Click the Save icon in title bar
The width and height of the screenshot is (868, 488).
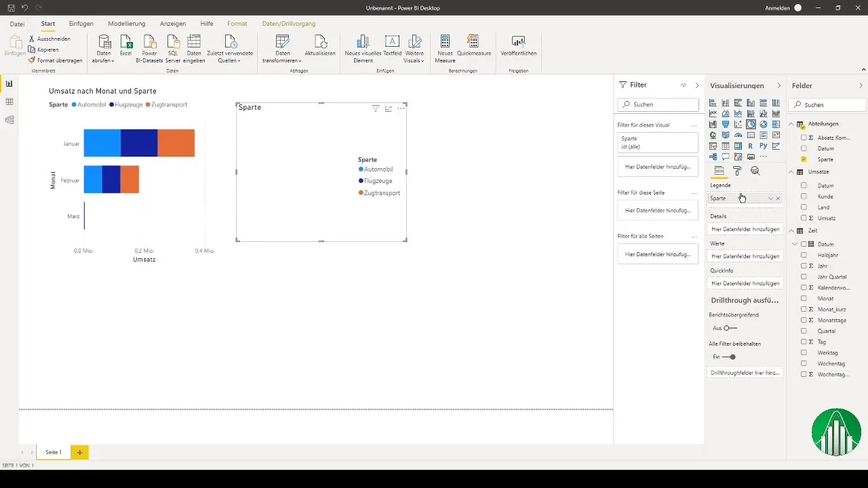pyautogui.click(x=11, y=7)
